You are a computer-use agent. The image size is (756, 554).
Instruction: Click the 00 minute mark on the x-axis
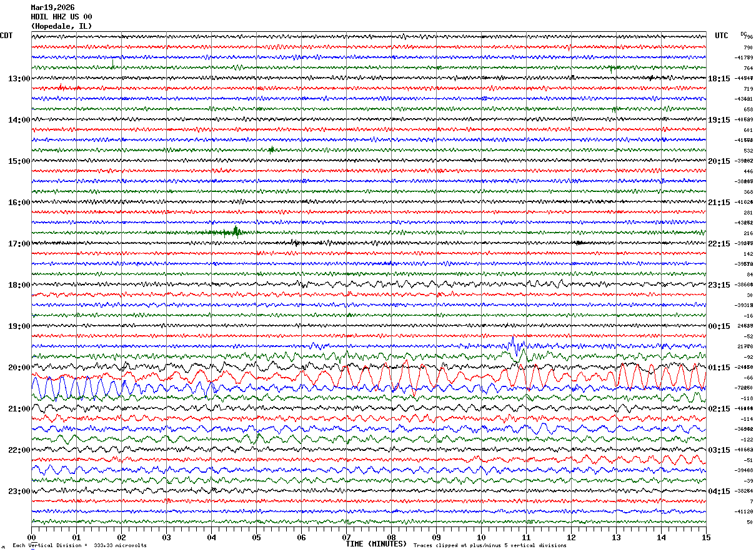(x=31, y=537)
